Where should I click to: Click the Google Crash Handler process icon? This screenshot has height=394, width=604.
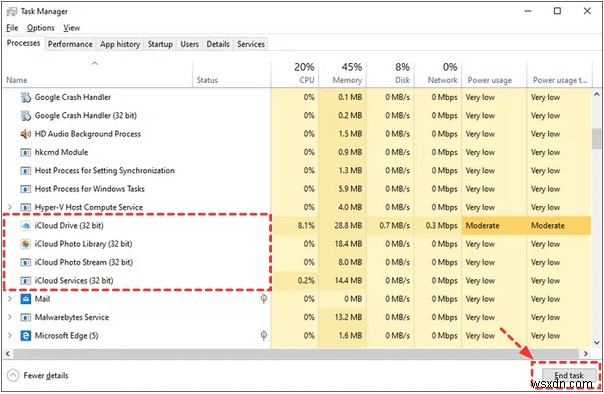click(x=25, y=97)
